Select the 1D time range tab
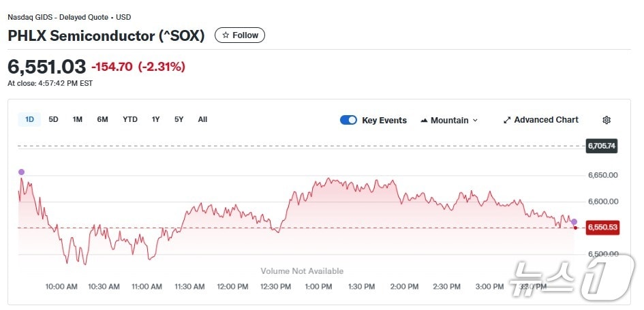The image size is (644, 310). 29,119
